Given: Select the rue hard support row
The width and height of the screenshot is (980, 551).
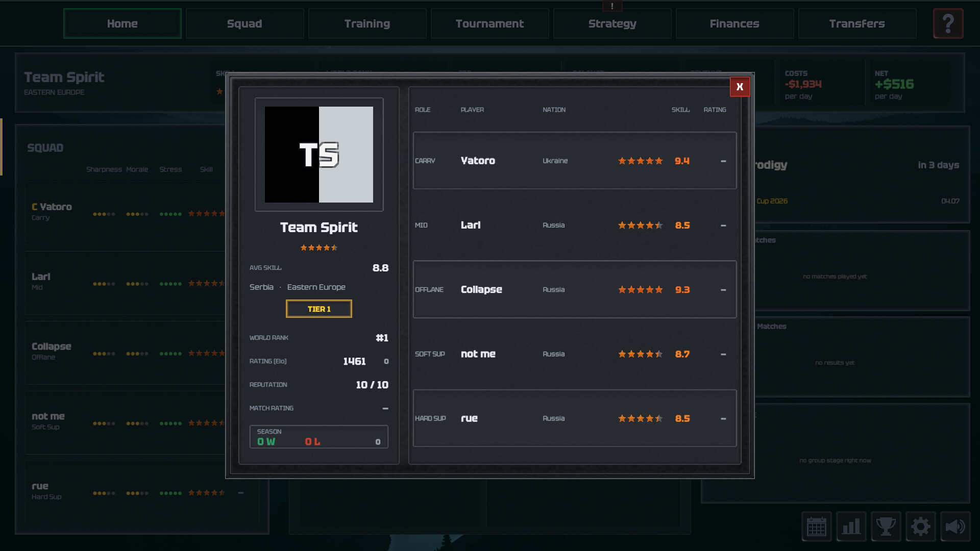Looking at the screenshot, I should tap(575, 418).
